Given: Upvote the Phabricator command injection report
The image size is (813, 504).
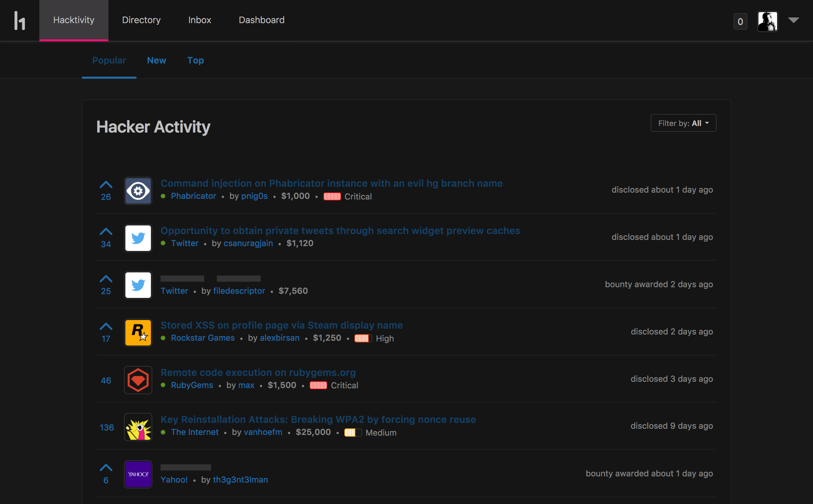Looking at the screenshot, I should 106,185.
